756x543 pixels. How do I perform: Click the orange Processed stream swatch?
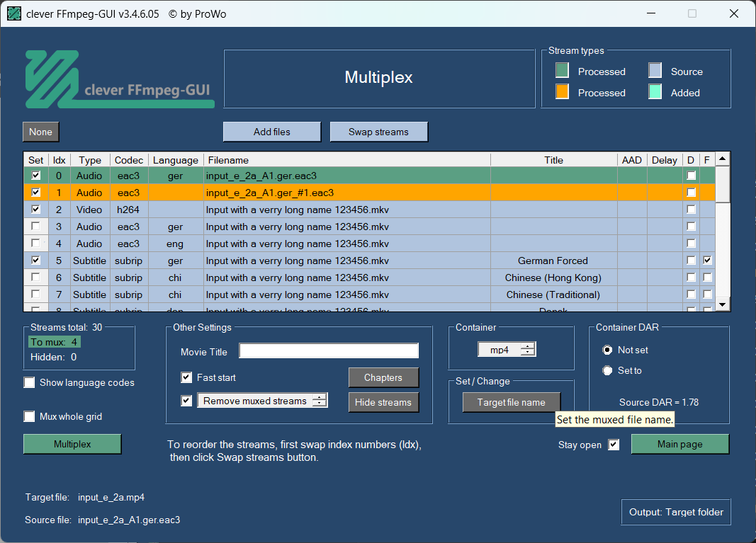562,92
